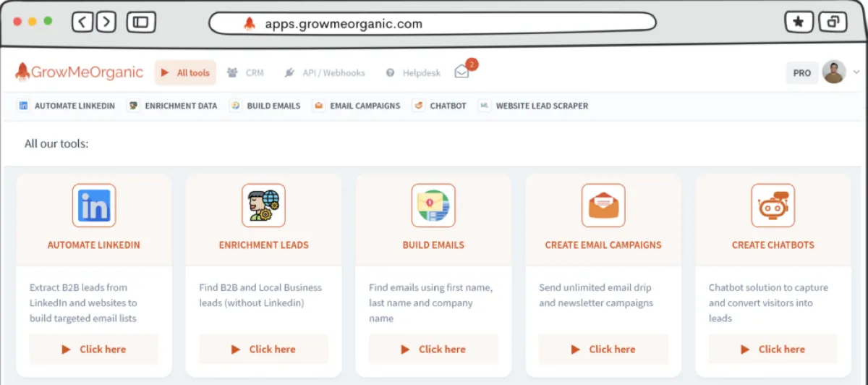Click here button under Create Email Campaigns
The width and height of the screenshot is (868, 385).
603,349
